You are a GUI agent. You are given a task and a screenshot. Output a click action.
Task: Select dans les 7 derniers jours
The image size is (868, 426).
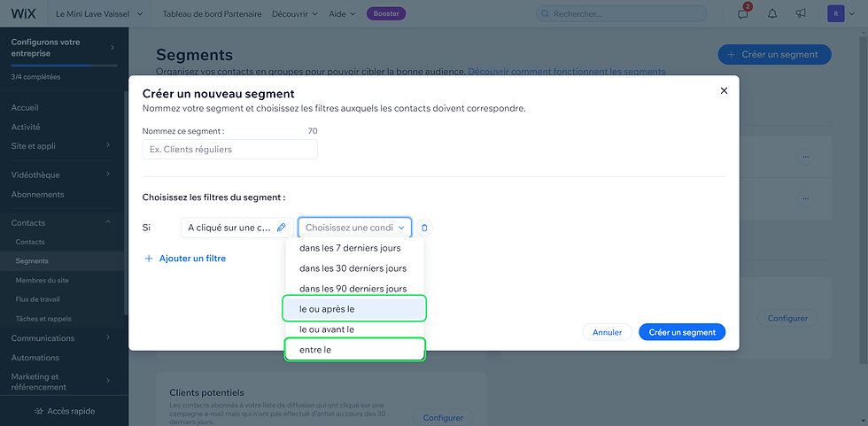point(355,248)
